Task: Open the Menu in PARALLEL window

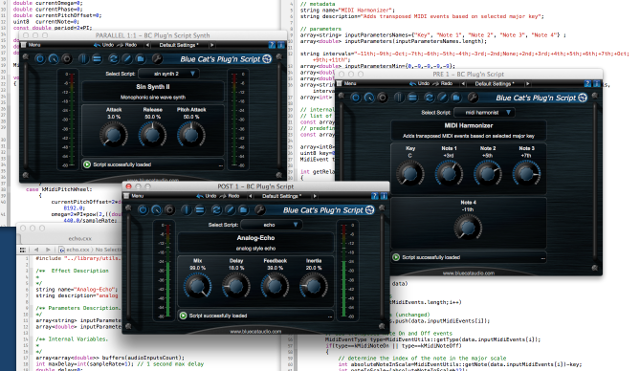Action: (x=31, y=45)
